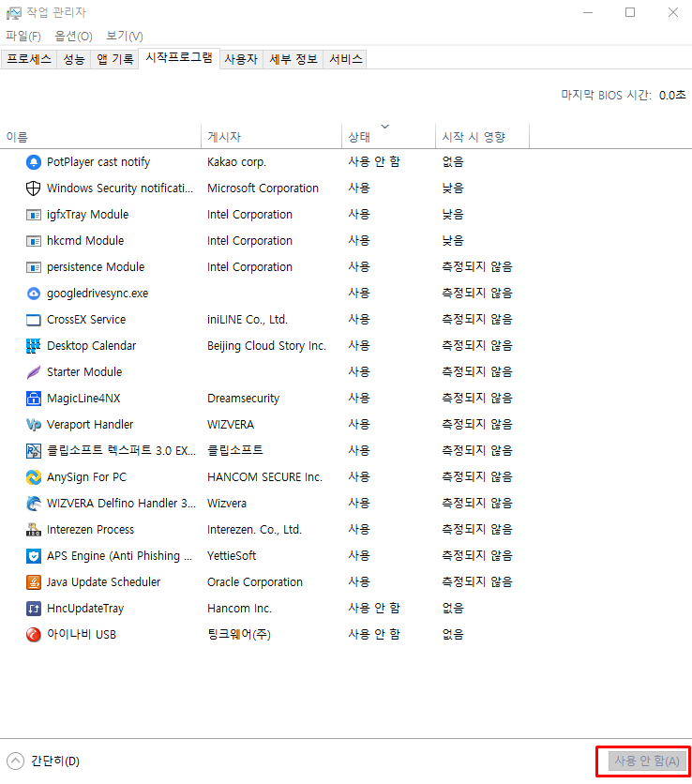The height and width of the screenshot is (784, 692).
Task: Click the APS Engine shield icon
Action: tap(34, 556)
